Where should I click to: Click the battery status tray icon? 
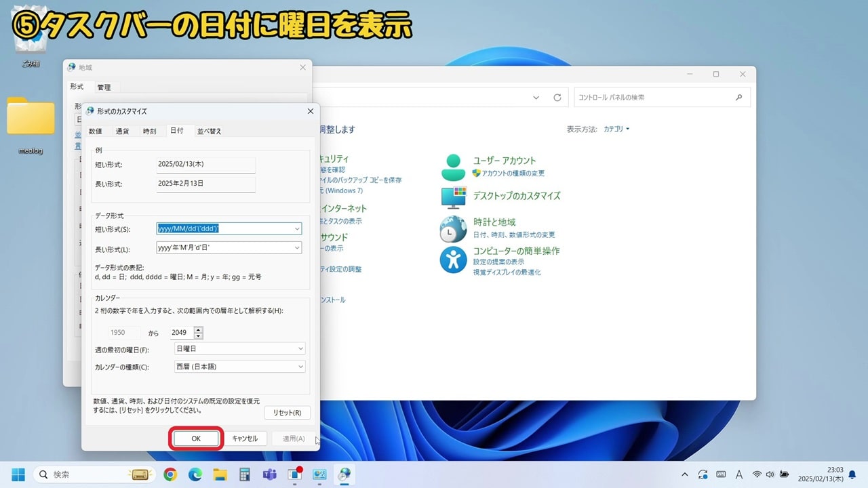coord(785,474)
